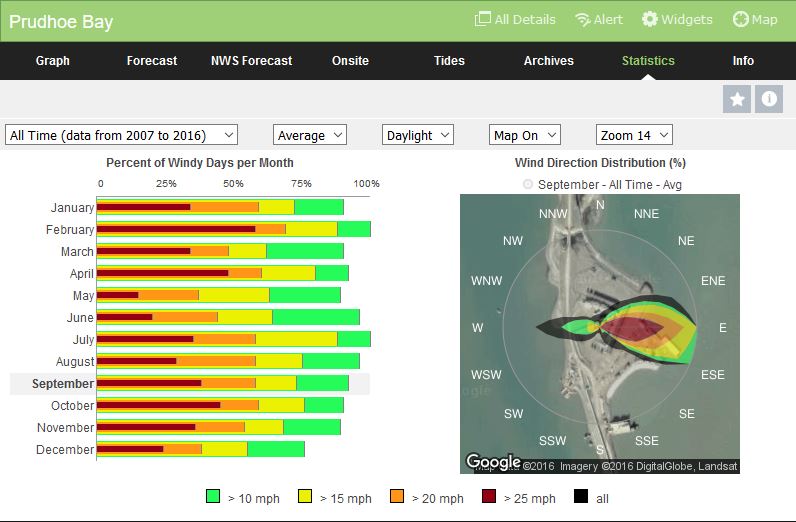Select September All Time Avg radio button
796x522 pixels.
point(529,185)
